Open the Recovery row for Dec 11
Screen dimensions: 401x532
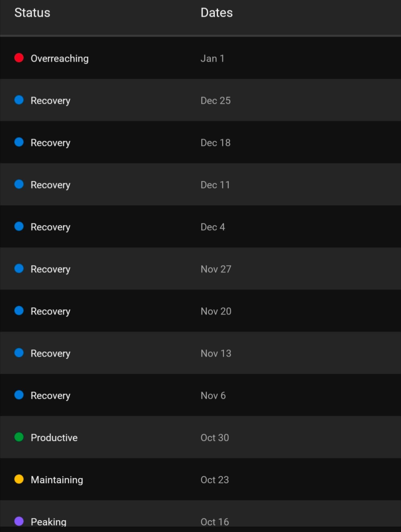[50, 185]
